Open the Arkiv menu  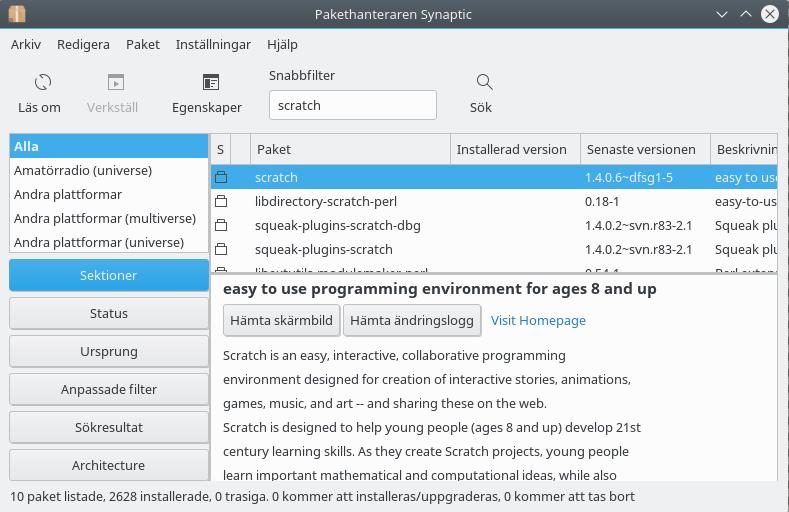26,45
